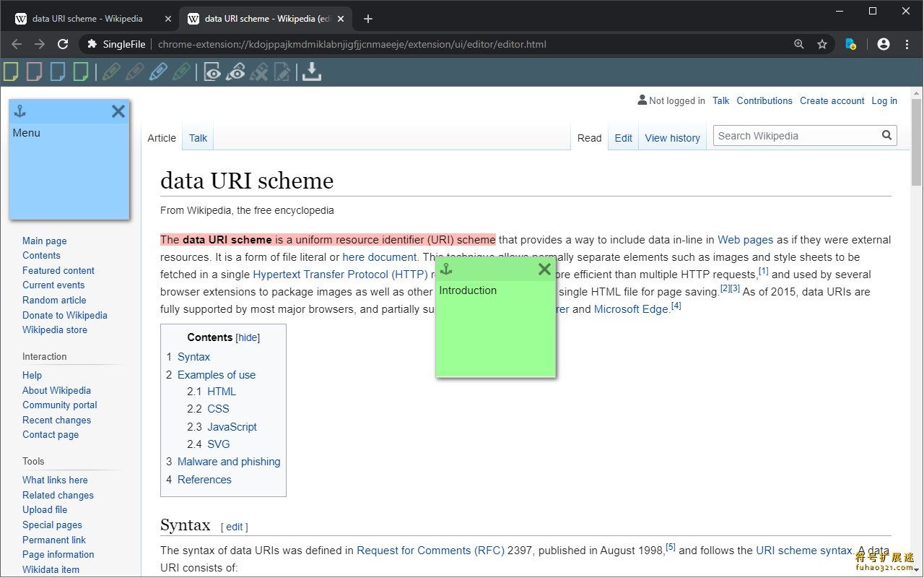Close the first data URI scheme tab

click(x=168, y=19)
